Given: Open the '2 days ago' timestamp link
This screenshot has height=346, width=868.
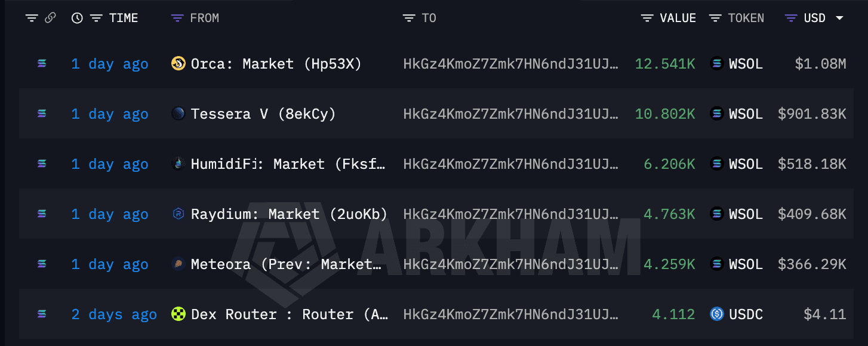Looking at the screenshot, I should click(x=114, y=314).
